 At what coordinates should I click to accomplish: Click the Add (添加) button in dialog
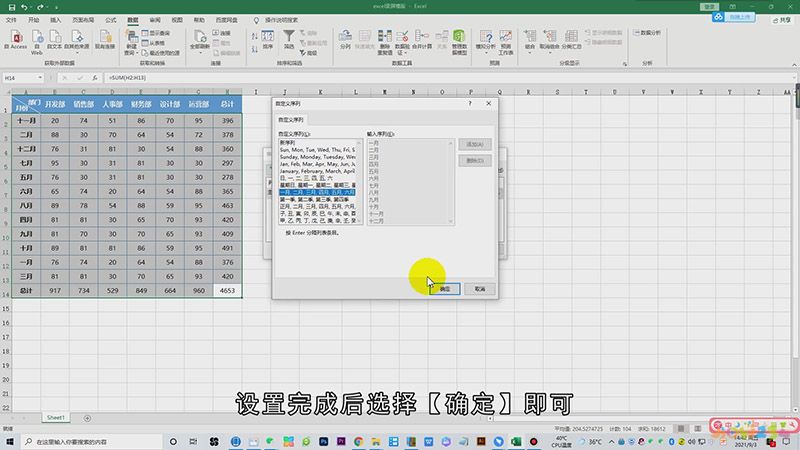(474, 144)
